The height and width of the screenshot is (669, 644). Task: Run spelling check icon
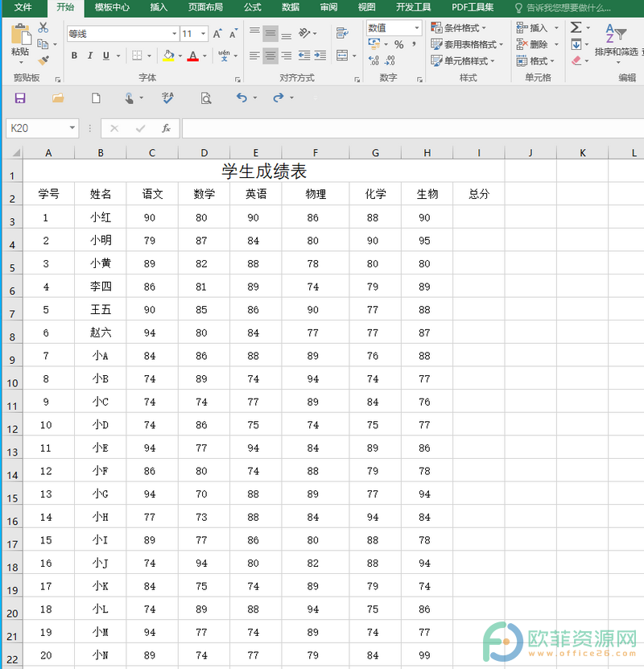[x=167, y=98]
